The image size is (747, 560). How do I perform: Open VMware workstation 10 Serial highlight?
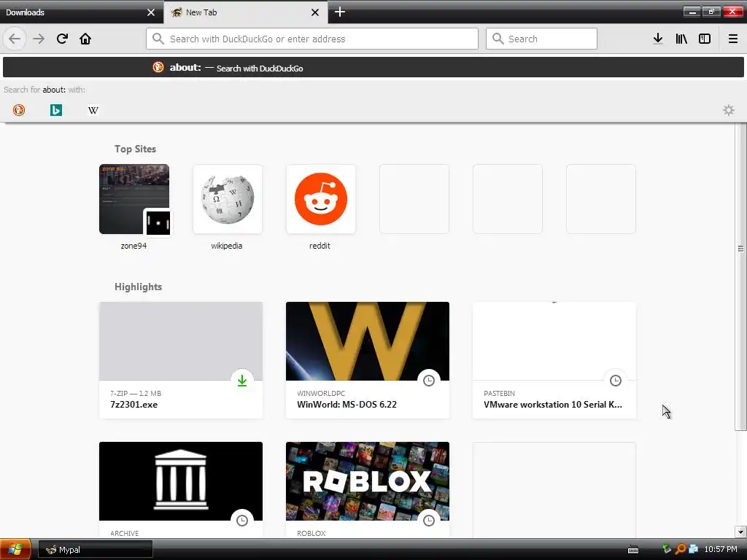[554, 360]
